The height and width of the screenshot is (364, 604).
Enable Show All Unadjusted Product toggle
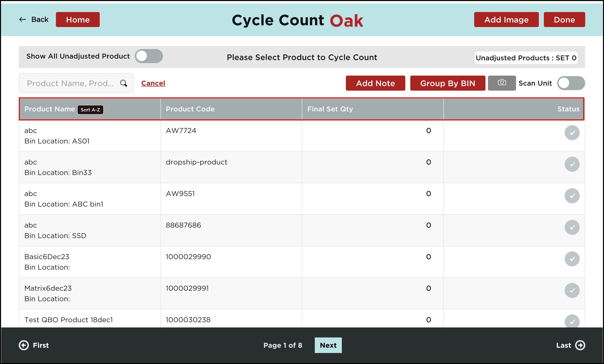pos(149,56)
